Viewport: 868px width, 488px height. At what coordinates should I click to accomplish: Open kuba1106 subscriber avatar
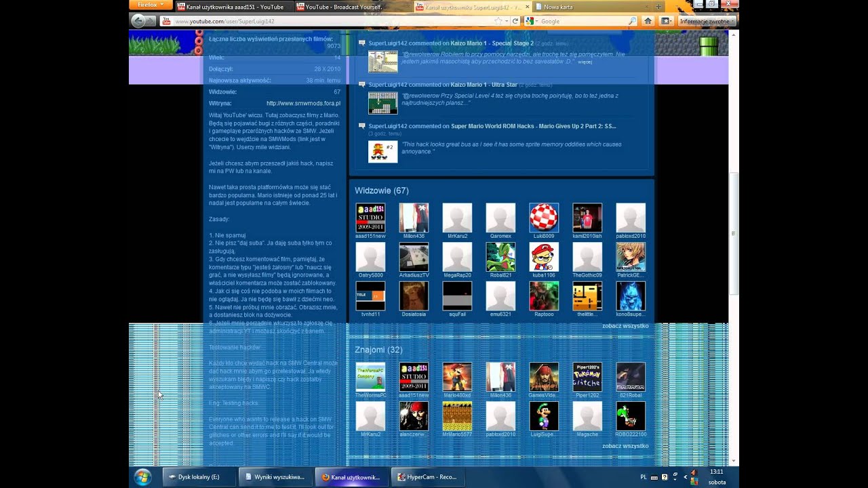pyautogui.click(x=544, y=257)
